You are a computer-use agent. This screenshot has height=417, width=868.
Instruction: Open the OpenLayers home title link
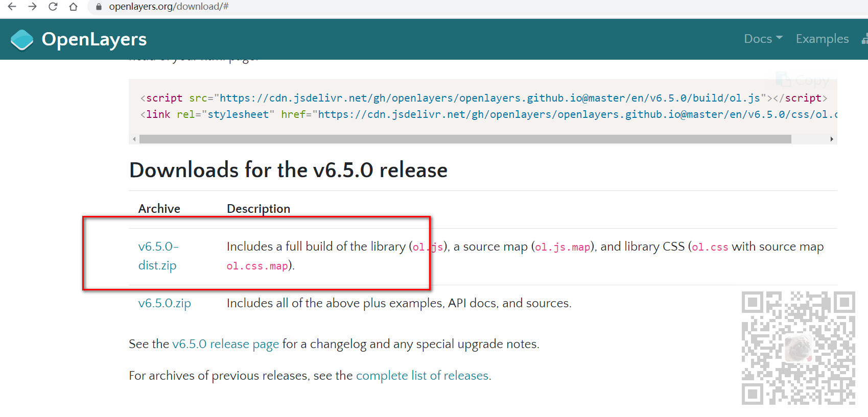(94, 39)
